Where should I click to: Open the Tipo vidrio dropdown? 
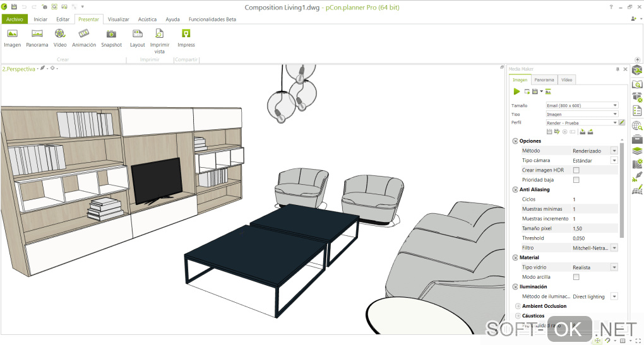click(614, 267)
